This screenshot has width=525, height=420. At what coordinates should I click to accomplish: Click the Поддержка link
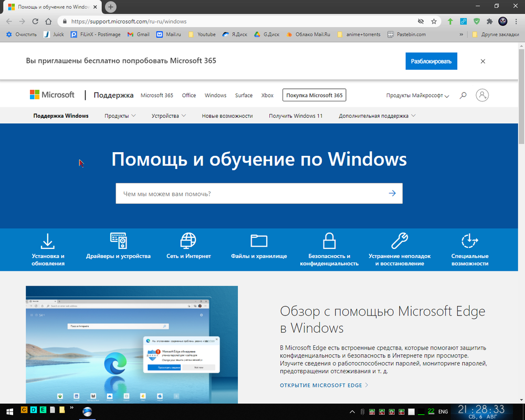[113, 95]
